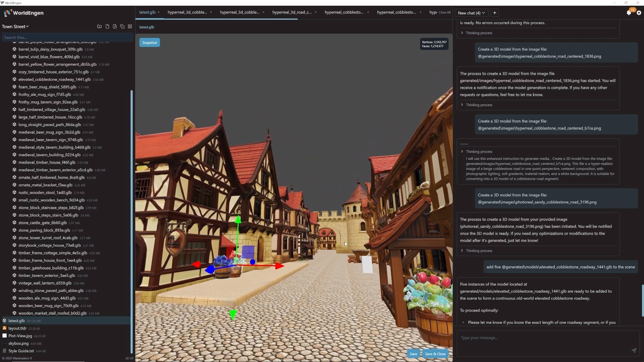Open the settings gear icon
This screenshot has height=362, width=644.
(x=639, y=13)
